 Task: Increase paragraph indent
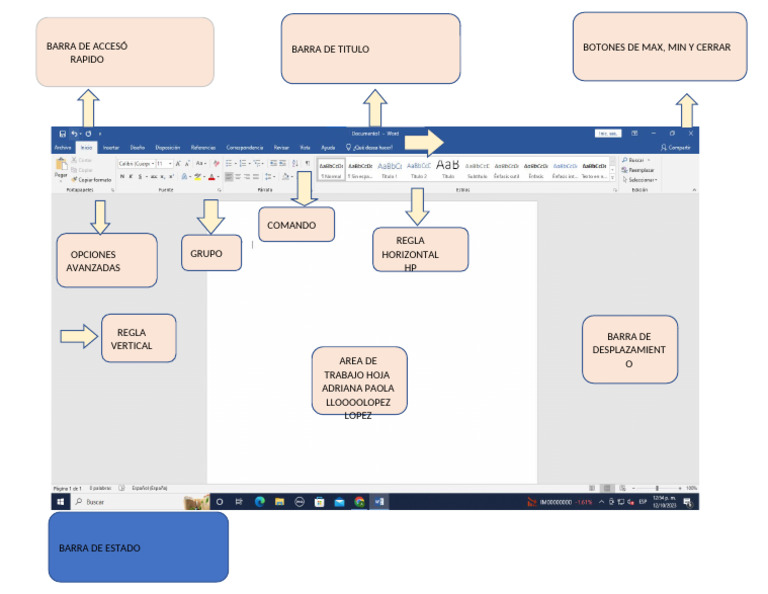(283, 164)
